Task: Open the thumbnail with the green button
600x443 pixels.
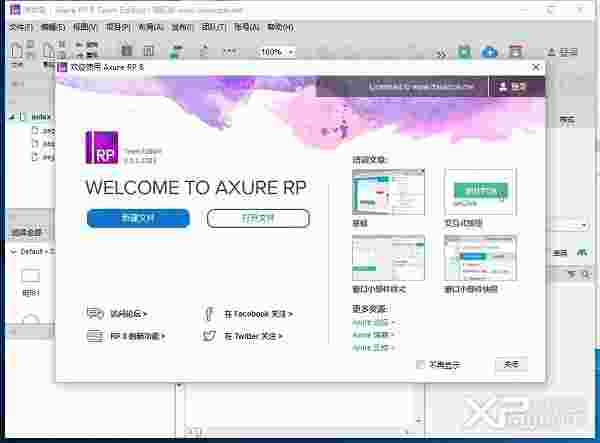Action: point(480,192)
